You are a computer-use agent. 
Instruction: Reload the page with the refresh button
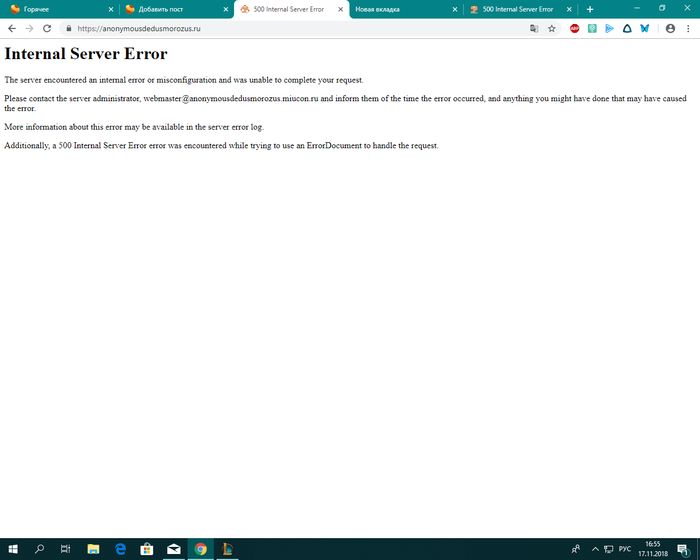pyautogui.click(x=47, y=29)
